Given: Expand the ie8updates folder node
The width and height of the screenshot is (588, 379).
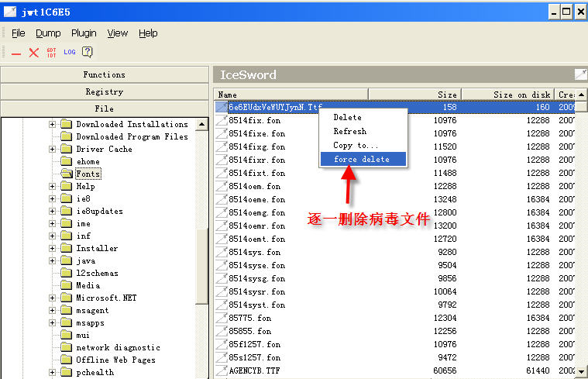Looking at the screenshot, I should 52,211.
